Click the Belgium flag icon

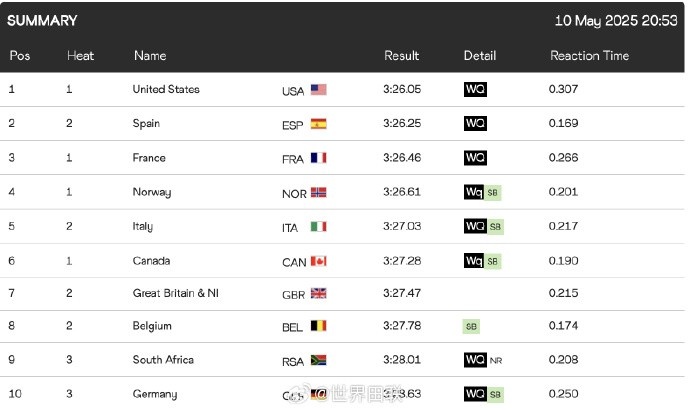318,326
